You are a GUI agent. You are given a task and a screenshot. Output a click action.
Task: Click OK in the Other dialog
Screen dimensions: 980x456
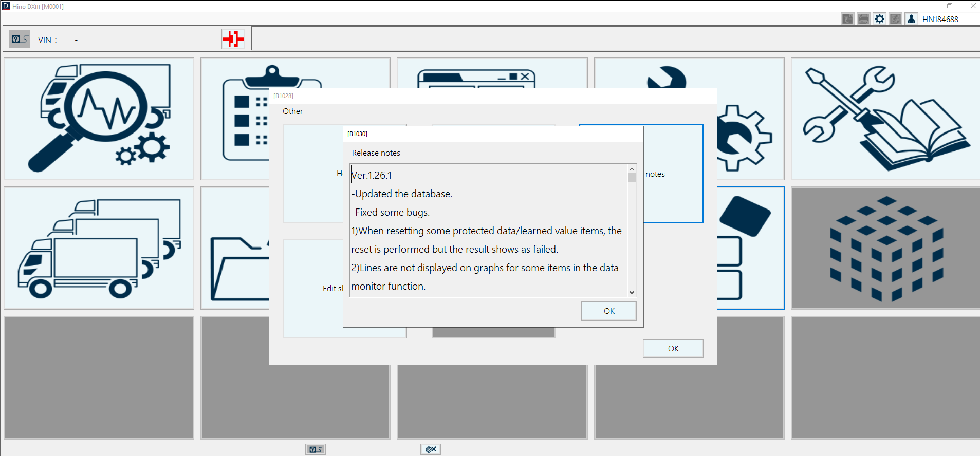point(673,349)
